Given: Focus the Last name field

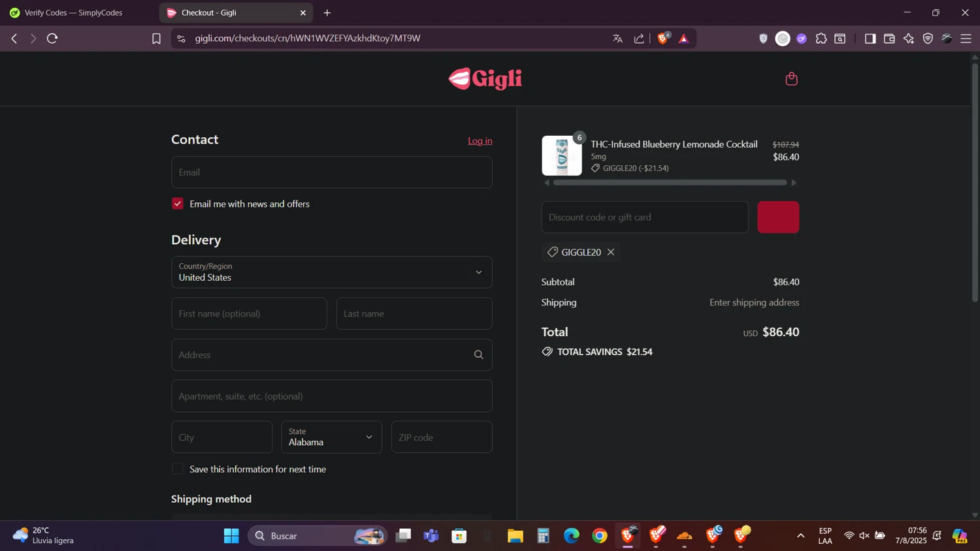Looking at the screenshot, I should (x=414, y=313).
